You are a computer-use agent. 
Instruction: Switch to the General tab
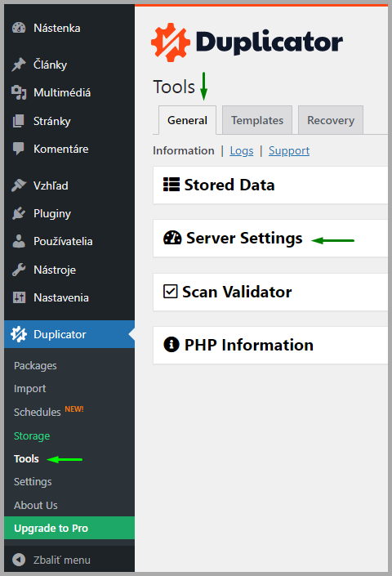click(x=187, y=120)
